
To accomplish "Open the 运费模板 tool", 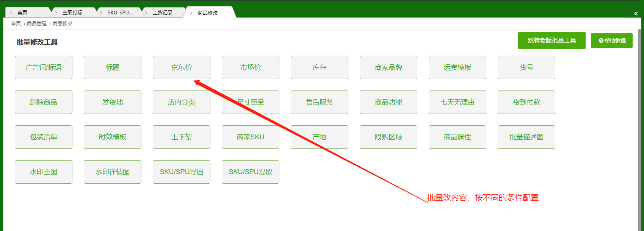I will (457, 67).
